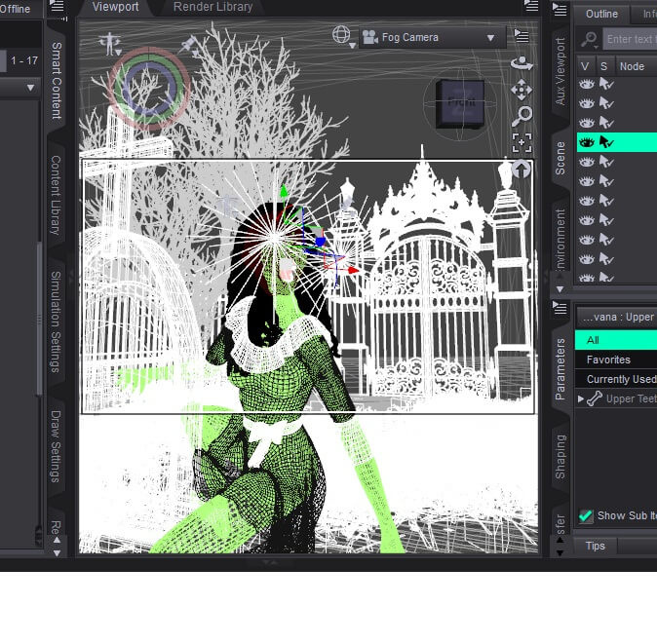657x644 pixels.
Task: Select the zoom magnifier camera control
Action: pyautogui.click(x=522, y=116)
